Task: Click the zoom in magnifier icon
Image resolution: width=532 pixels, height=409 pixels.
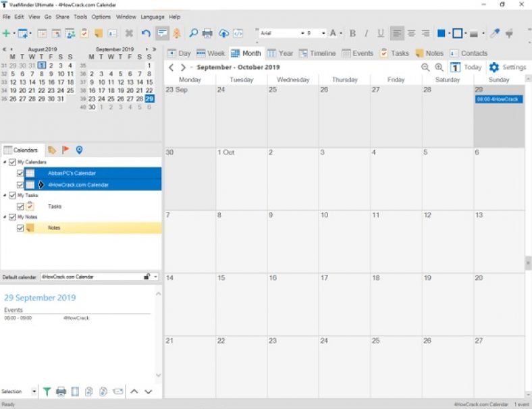Action: (439, 67)
